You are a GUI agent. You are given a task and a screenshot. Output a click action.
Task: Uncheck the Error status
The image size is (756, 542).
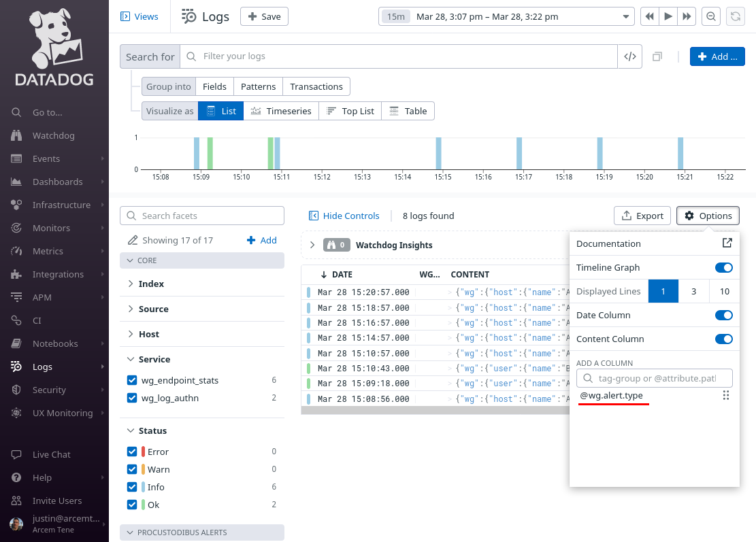[x=132, y=452]
